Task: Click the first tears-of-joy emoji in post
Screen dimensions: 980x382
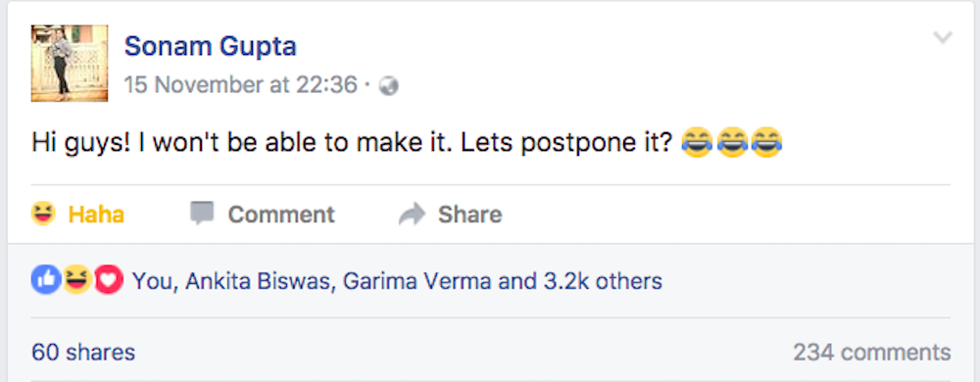Action: pos(696,142)
